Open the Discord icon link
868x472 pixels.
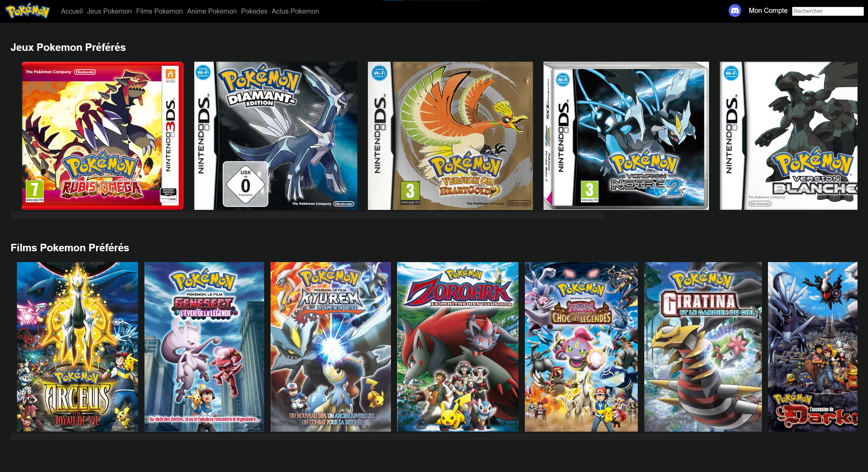point(734,11)
